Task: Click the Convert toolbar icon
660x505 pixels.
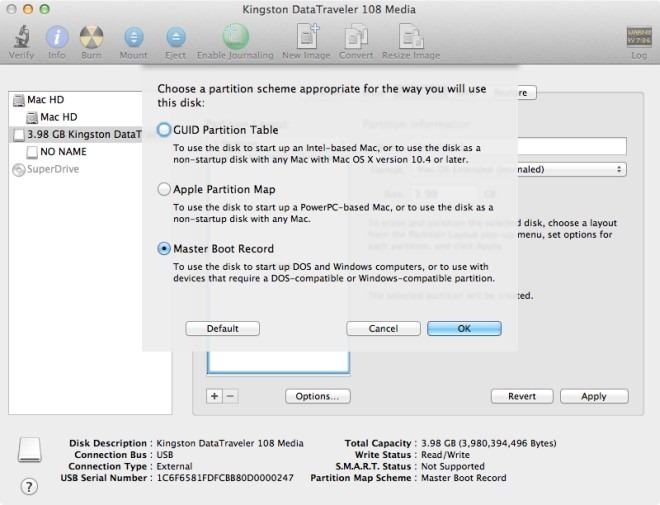Action: (x=356, y=37)
